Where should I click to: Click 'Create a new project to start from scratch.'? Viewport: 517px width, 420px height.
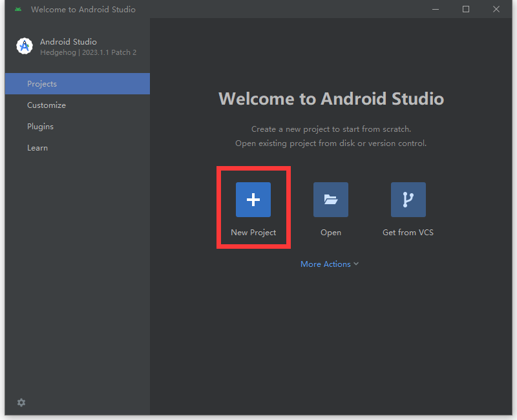332,129
